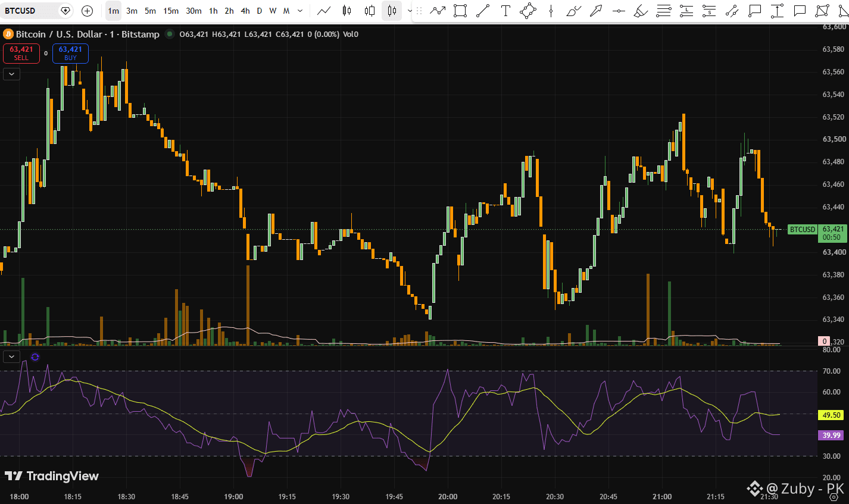Image resolution: width=849 pixels, height=504 pixels.
Task: Click the purple 39.99 RSI label
Action: tap(832, 436)
